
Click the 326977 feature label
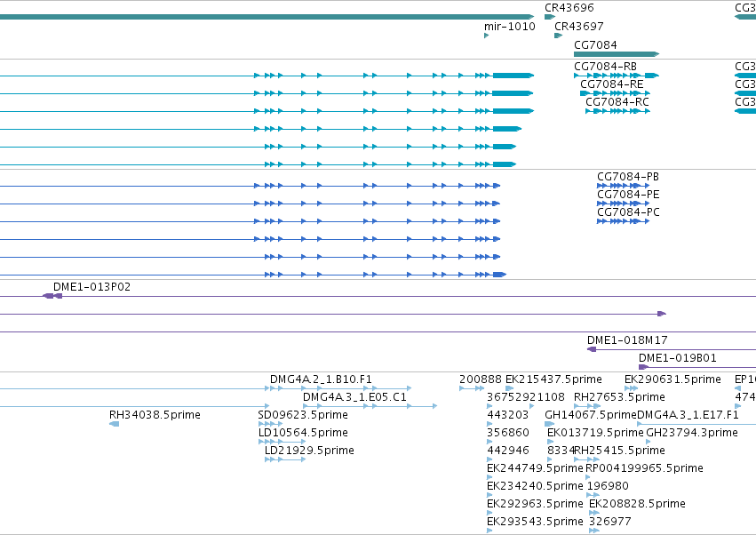pyautogui.click(x=610, y=522)
